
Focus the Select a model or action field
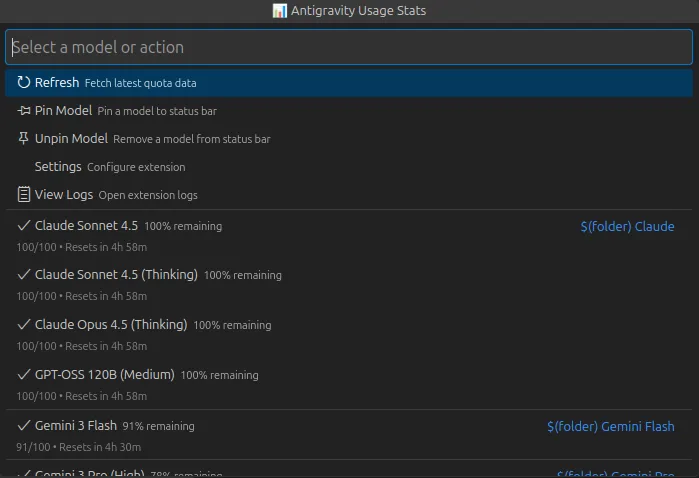pyautogui.click(x=349, y=47)
